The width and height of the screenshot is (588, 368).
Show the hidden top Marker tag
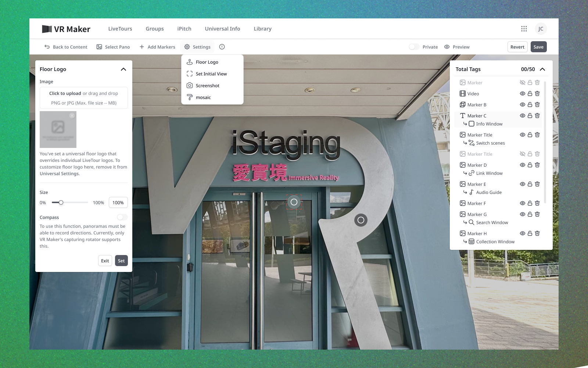coord(523,82)
